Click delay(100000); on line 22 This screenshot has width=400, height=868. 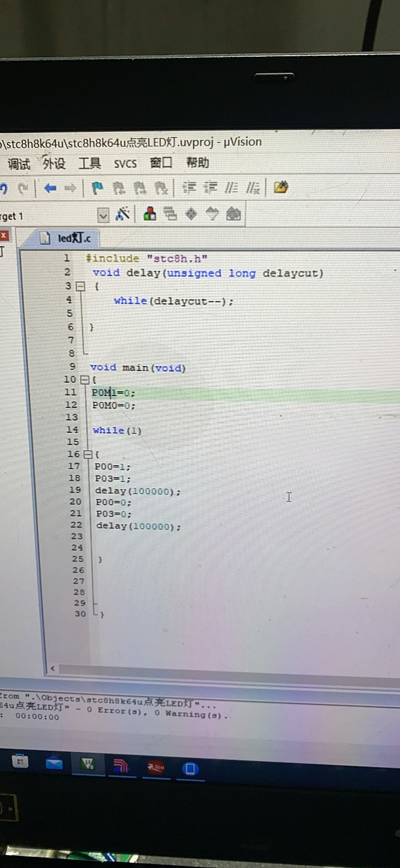coord(139,526)
